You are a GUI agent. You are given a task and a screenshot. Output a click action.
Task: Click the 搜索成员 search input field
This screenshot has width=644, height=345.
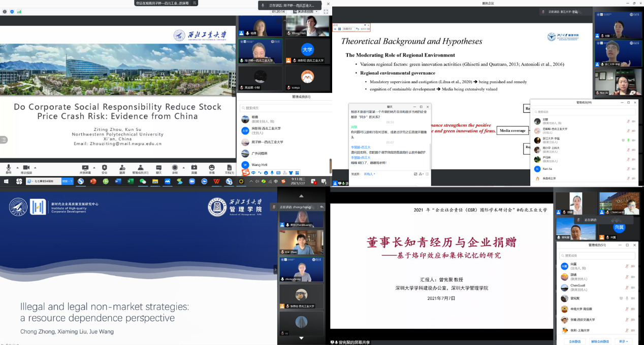pos(284,109)
